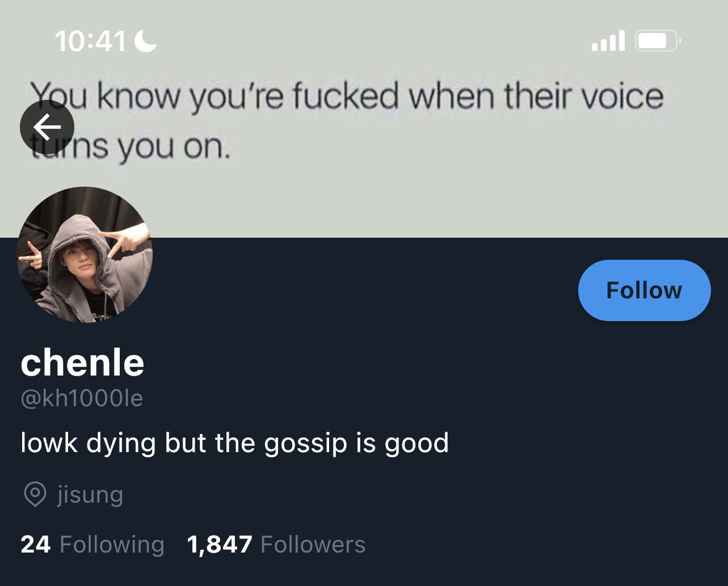
Task: Tap the bio text about gossip
Action: click(x=234, y=443)
